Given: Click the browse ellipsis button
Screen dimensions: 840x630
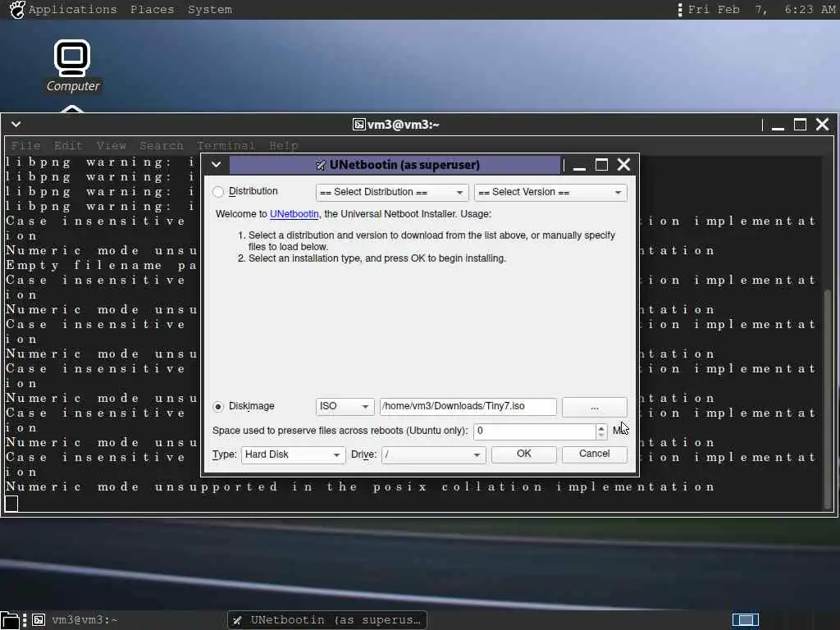Looking at the screenshot, I should tap(594, 407).
